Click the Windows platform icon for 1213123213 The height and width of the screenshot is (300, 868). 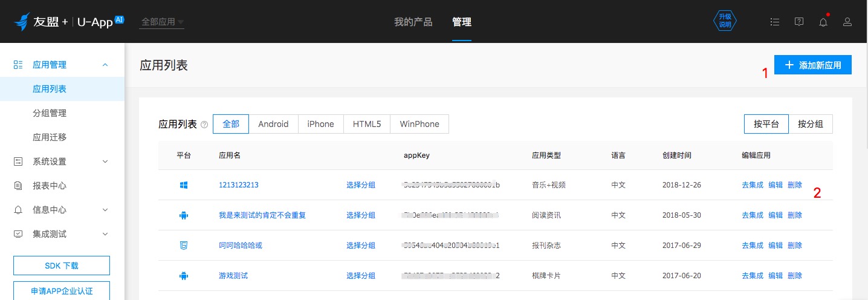[184, 185]
